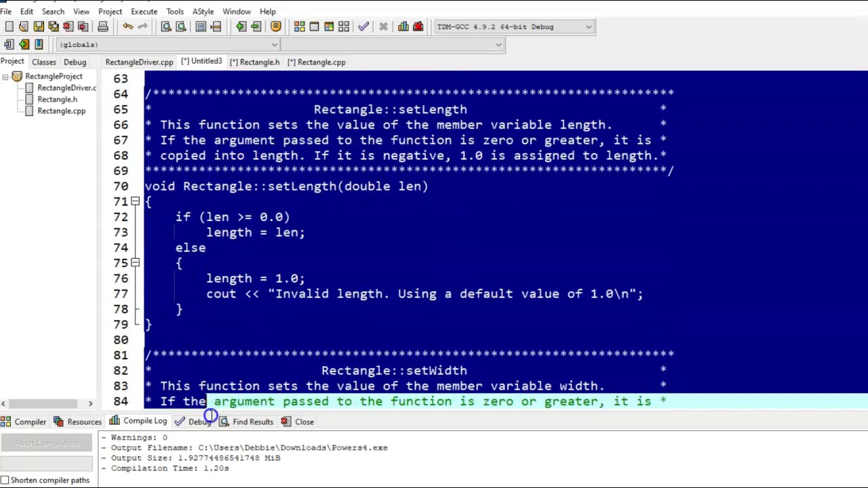Open the Project menu
Screen dimensions: 868x488
110,12
